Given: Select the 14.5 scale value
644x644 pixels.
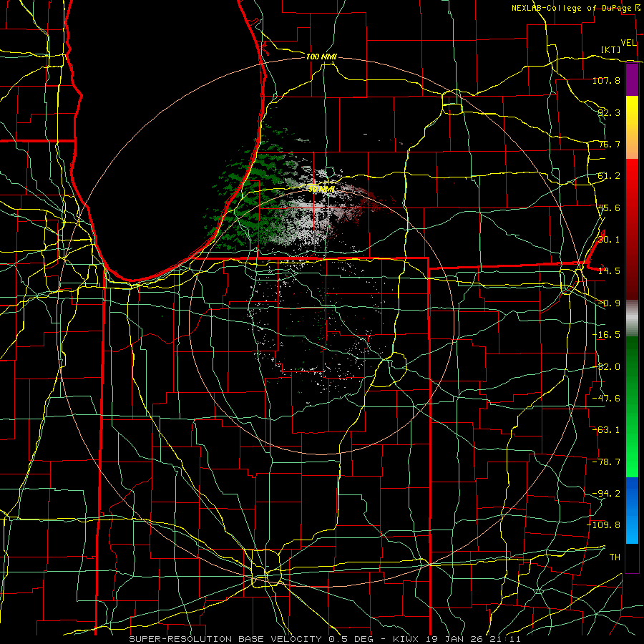Looking at the screenshot, I should coord(609,271).
